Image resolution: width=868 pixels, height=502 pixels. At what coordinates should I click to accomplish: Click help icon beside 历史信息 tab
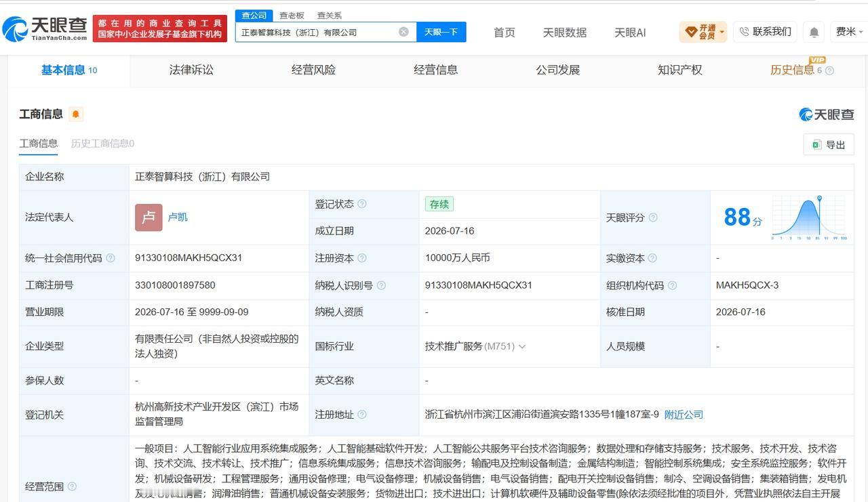click(829, 70)
